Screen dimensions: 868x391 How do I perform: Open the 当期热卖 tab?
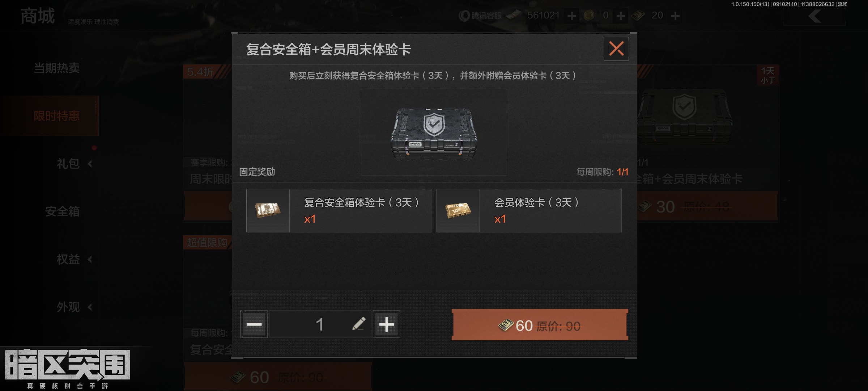click(57, 68)
